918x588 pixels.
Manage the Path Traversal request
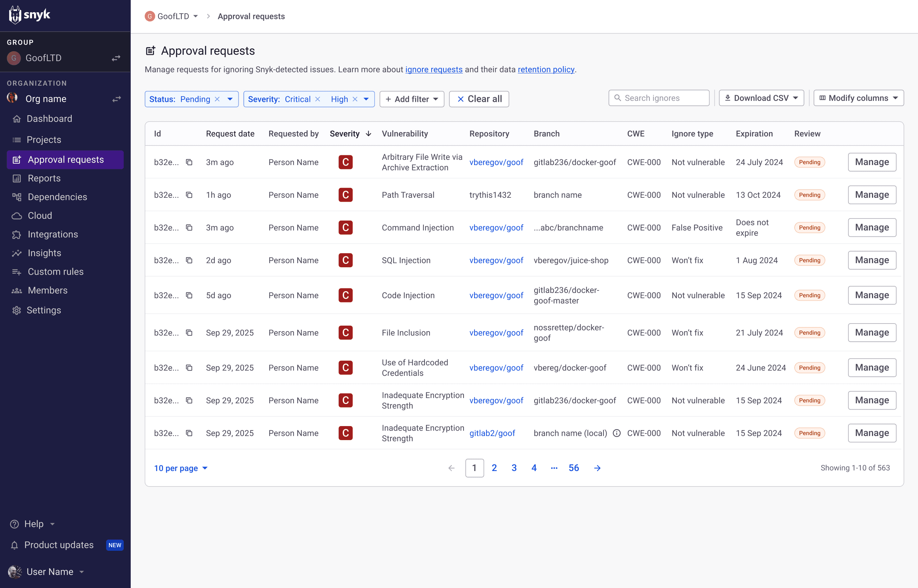coord(872,195)
